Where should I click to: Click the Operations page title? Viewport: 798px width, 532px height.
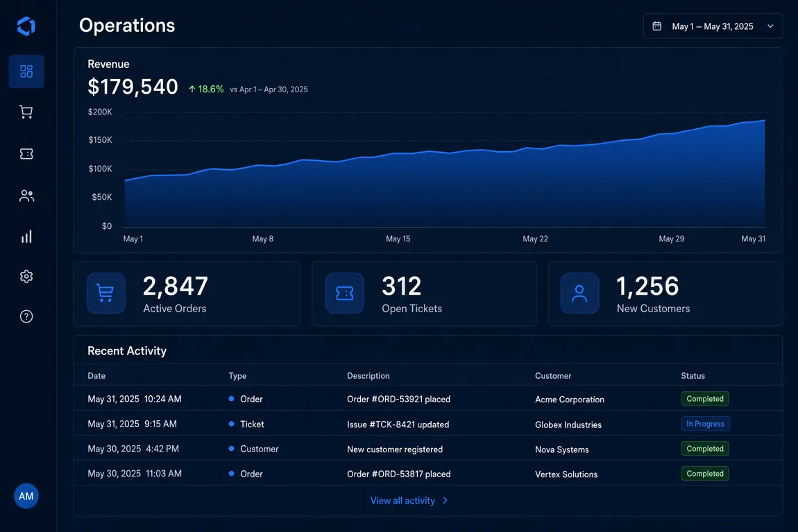[127, 26]
